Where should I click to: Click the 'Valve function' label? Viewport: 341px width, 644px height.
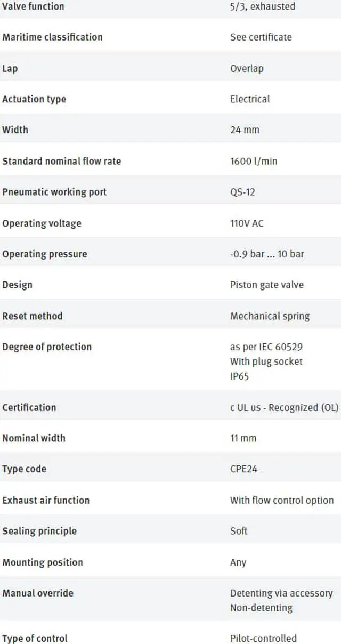(33, 6)
